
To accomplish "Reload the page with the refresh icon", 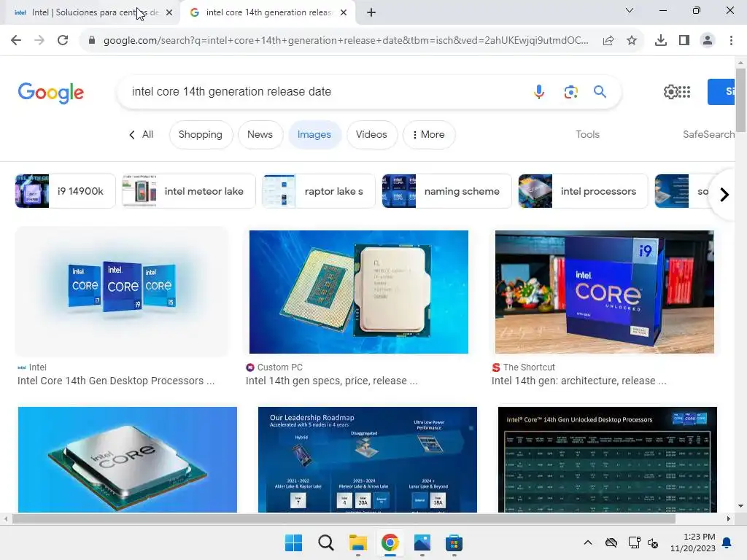I will 63,41.
